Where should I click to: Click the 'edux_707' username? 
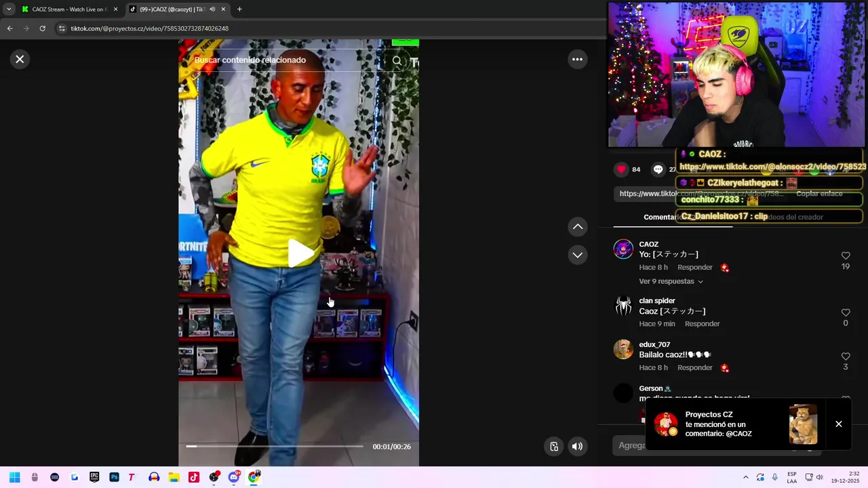(x=654, y=344)
